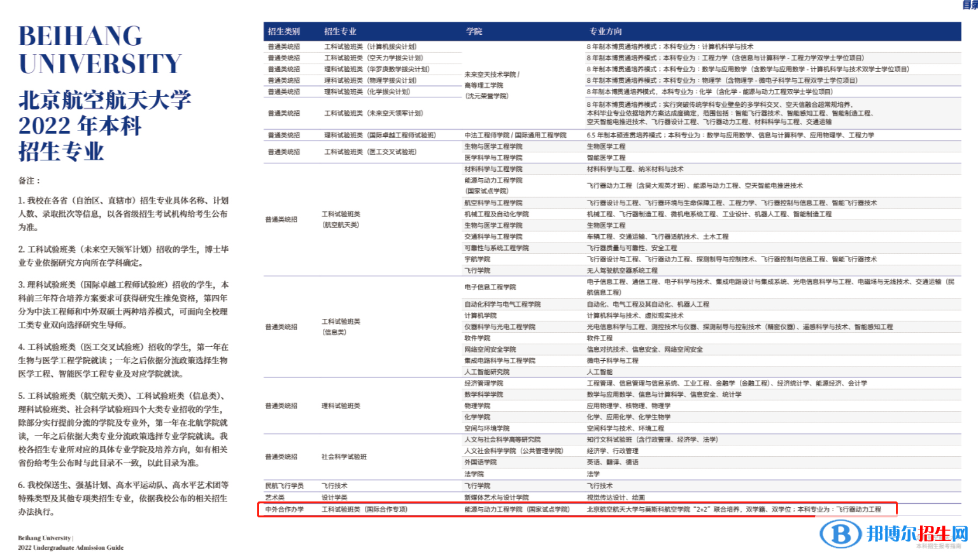Click 人文与社会科学高等研究院 in college column
The image size is (978, 560).
coord(502,439)
